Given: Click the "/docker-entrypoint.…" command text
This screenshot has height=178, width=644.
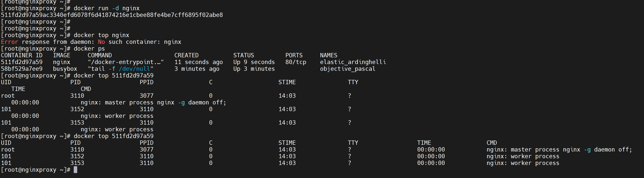Looking at the screenshot, I should click(126, 62).
